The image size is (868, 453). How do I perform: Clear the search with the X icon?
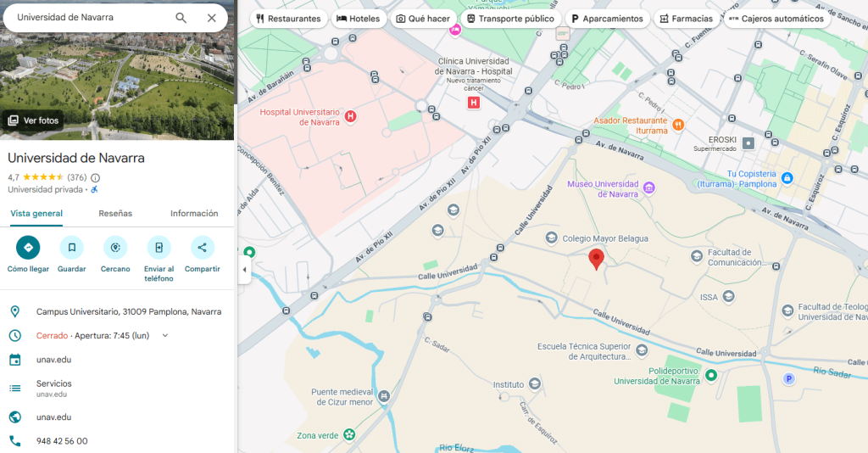[211, 18]
